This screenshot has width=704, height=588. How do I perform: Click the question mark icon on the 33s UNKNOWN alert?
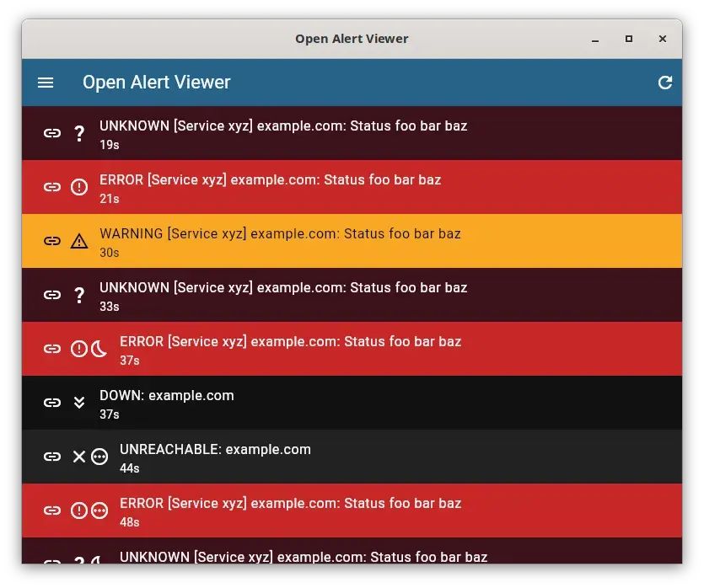pyautogui.click(x=80, y=294)
